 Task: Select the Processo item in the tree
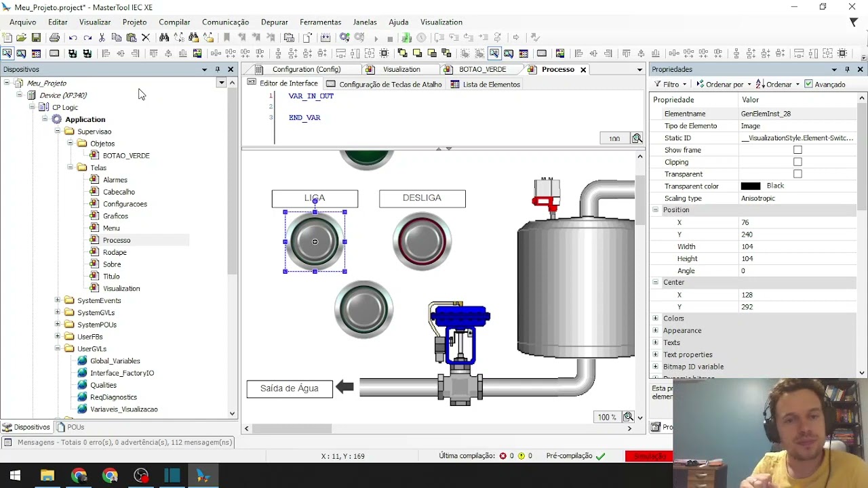pyautogui.click(x=116, y=240)
